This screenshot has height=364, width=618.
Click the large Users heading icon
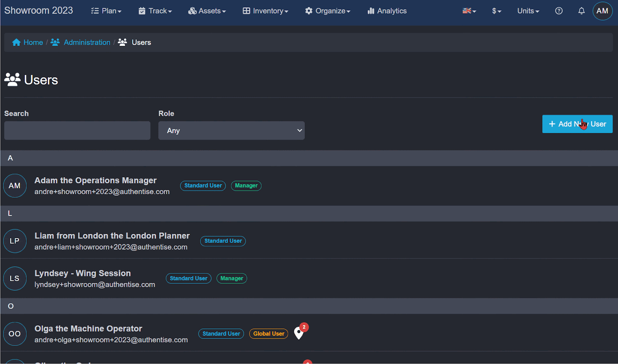tap(12, 80)
